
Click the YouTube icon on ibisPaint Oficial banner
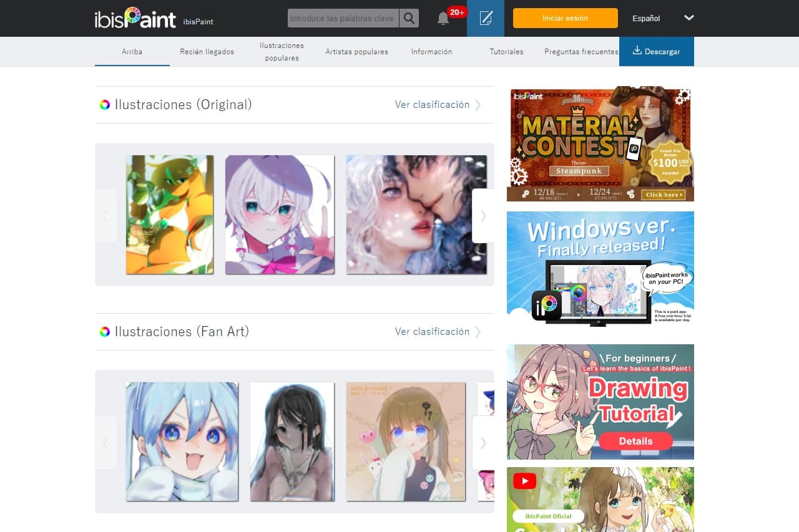526,481
